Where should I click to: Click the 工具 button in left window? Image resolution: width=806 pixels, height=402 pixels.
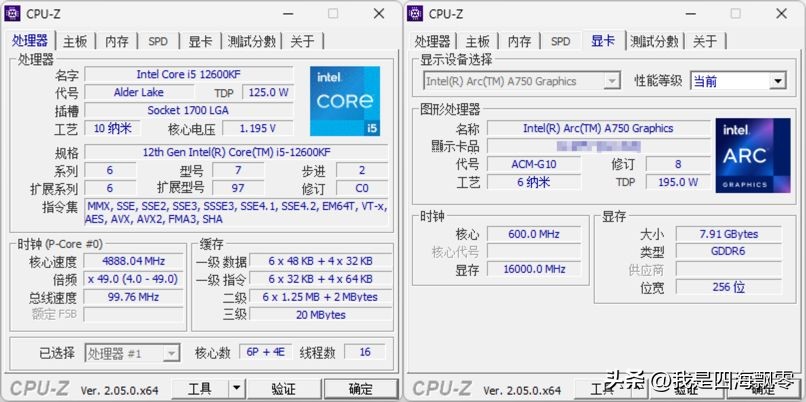coord(200,389)
